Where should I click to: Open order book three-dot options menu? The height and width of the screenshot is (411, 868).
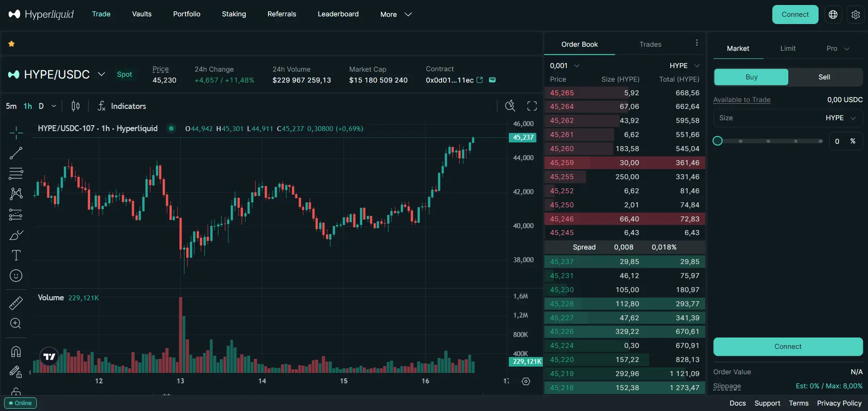coord(697,43)
